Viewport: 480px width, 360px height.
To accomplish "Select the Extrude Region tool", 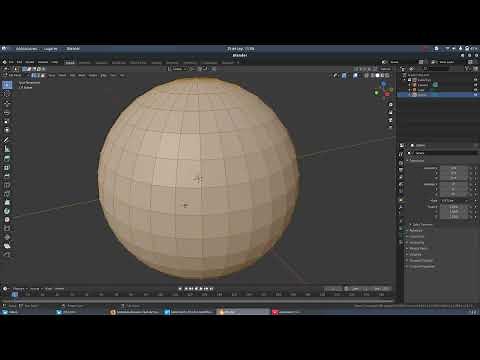I will click(x=7, y=159).
